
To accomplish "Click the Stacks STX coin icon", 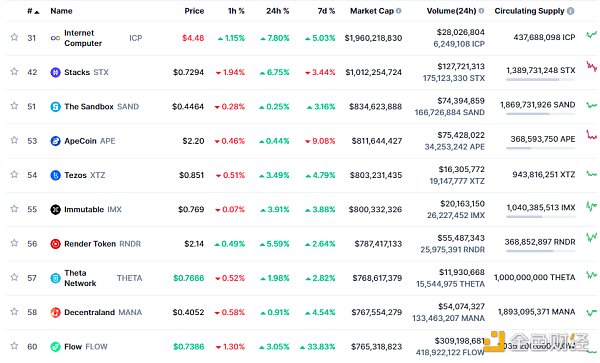I will click(x=55, y=72).
